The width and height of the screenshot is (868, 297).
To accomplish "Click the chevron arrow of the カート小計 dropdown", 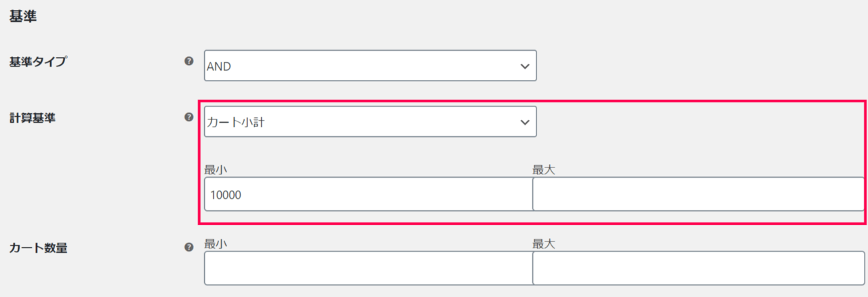I will pos(524,122).
